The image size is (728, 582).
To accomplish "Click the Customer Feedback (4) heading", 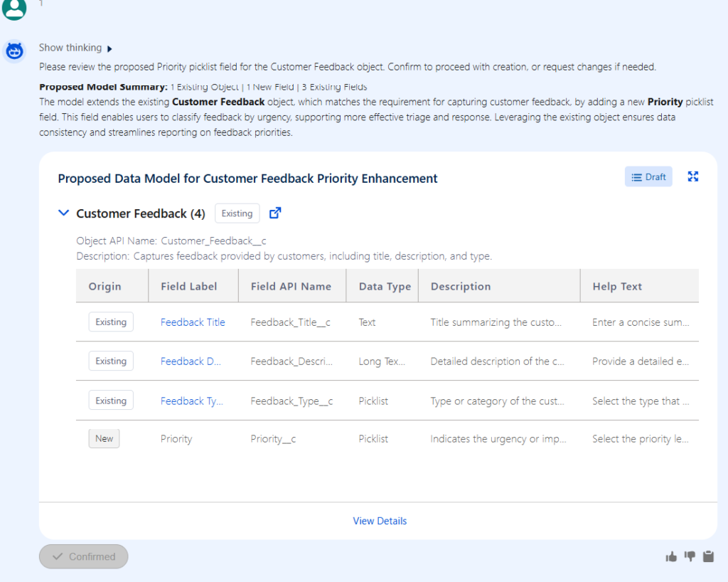I will [x=141, y=213].
